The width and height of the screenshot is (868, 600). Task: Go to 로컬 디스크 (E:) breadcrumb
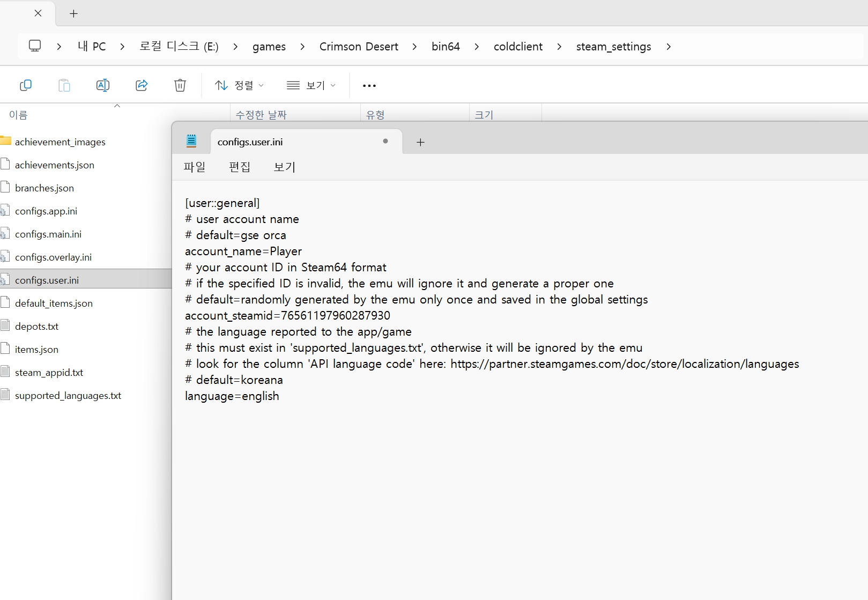click(179, 47)
